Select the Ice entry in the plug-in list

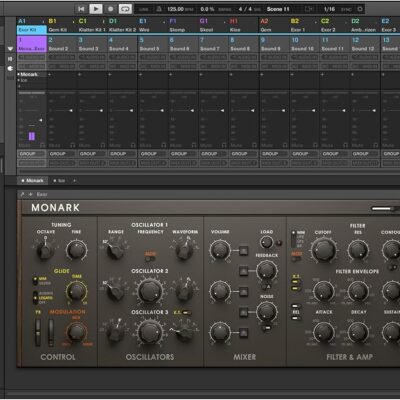coord(24,80)
